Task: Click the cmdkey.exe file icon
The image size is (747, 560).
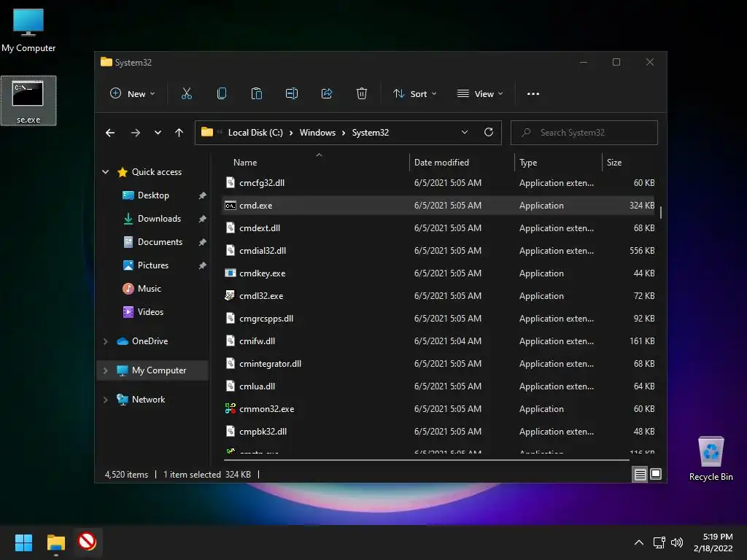Action: click(230, 273)
